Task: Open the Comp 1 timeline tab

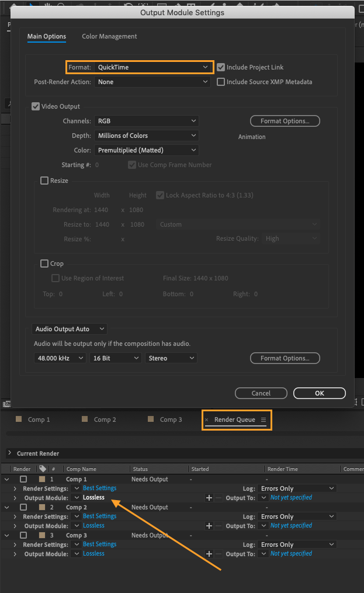Action: pos(39,420)
